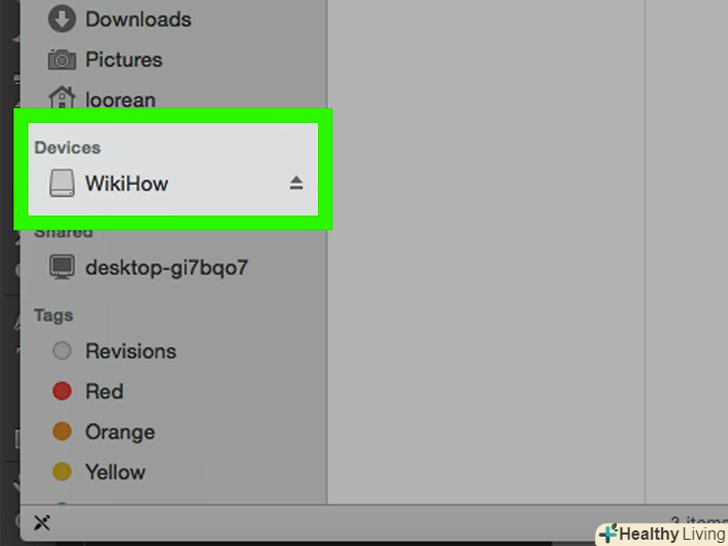This screenshot has height=546, width=728.
Task: Pick the Yellow tag dot
Action: pyautogui.click(x=62, y=472)
